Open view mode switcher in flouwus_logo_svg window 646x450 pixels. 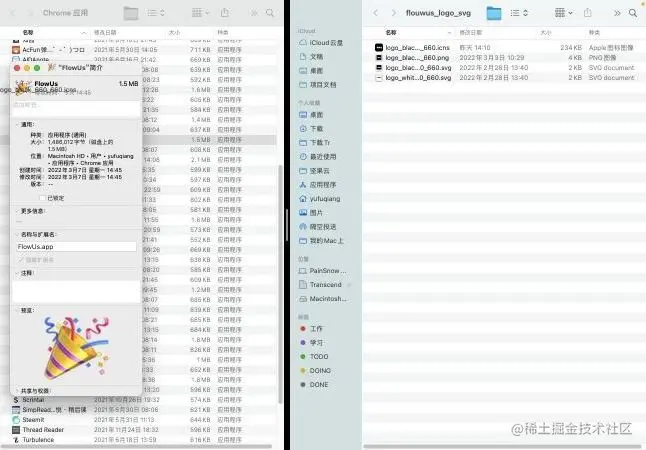click(x=519, y=13)
